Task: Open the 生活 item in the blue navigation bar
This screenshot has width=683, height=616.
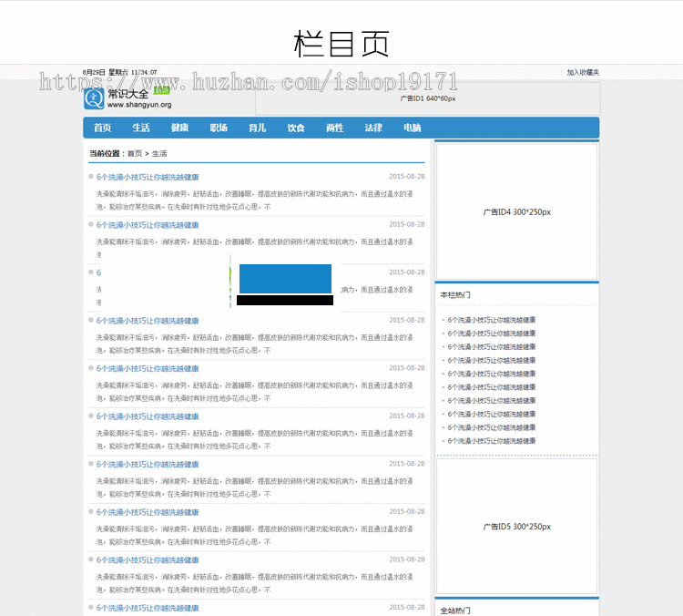Action: click(x=141, y=128)
